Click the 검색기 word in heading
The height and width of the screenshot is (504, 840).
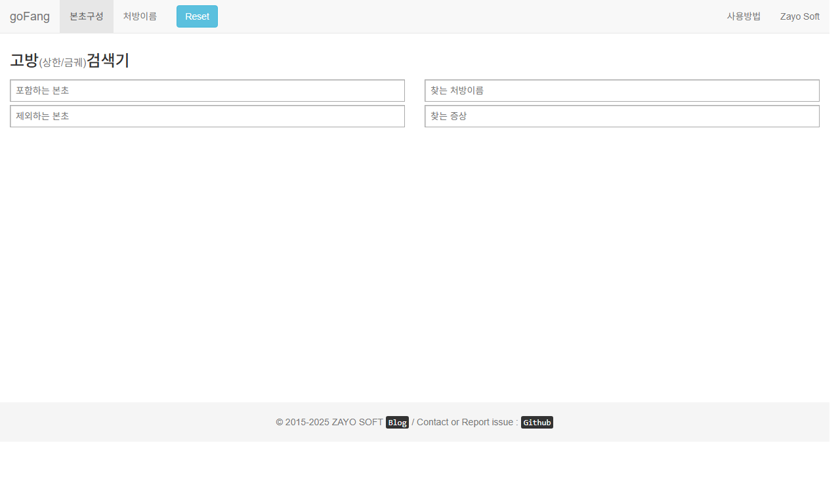coord(108,60)
